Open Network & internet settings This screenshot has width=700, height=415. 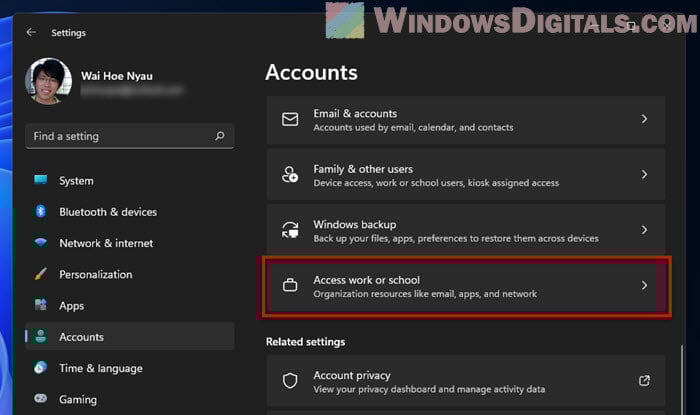[x=129, y=243]
